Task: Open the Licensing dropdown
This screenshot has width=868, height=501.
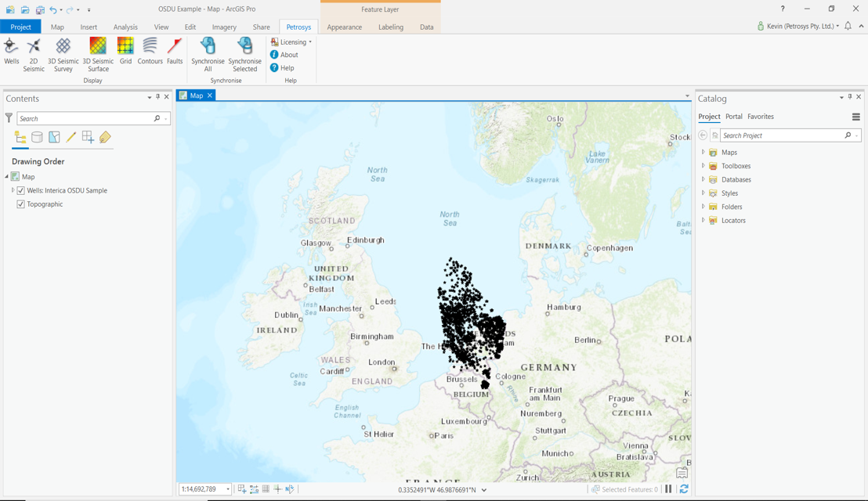Action: coord(291,42)
